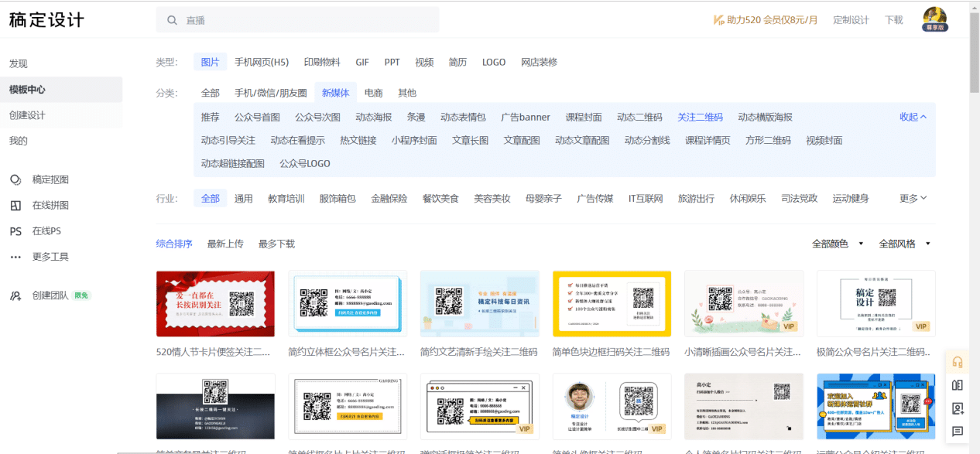
Task: Select 关注二维码 subcategory
Action: (x=700, y=118)
